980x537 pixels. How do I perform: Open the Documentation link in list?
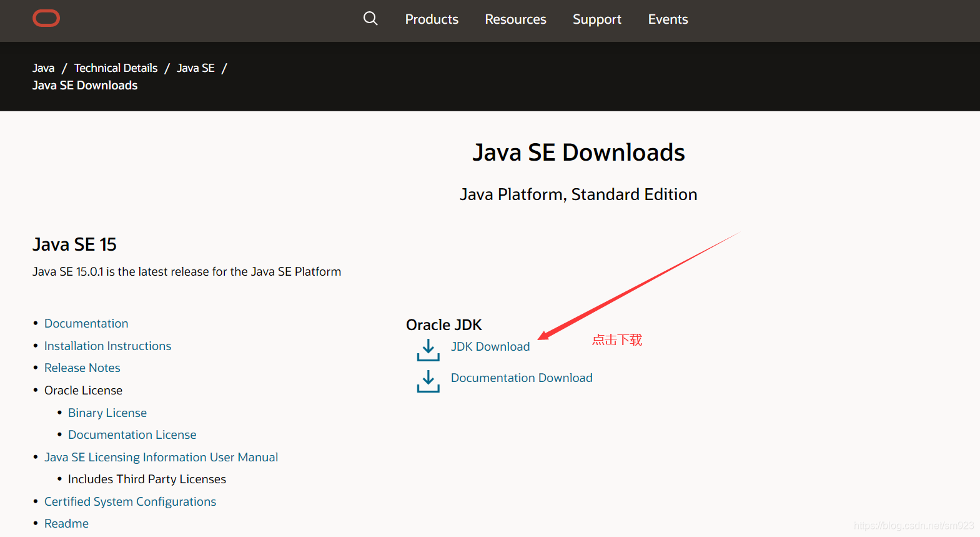click(x=86, y=323)
